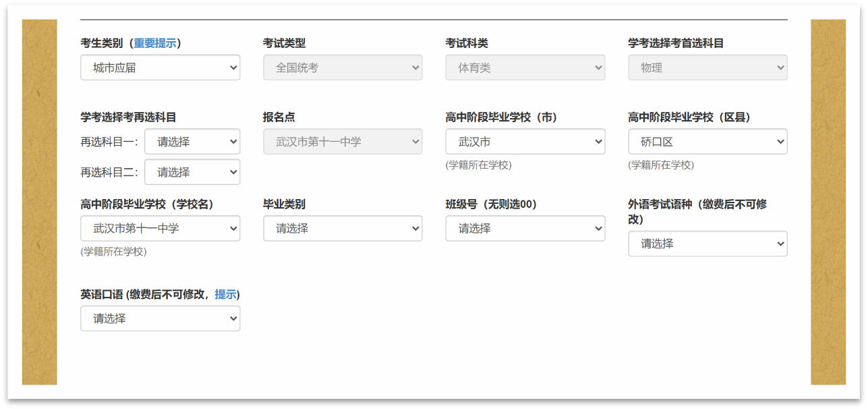The image size is (868, 409).
Task: Choose a language in 外语考试语种 dropdown
Action: pos(707,244)
